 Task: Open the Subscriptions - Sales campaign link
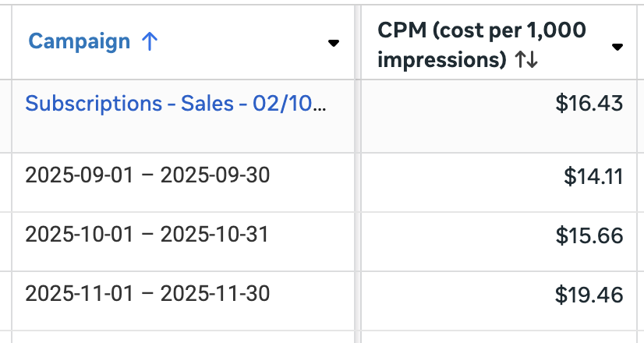pyautogui.click(x=176, y=103)
